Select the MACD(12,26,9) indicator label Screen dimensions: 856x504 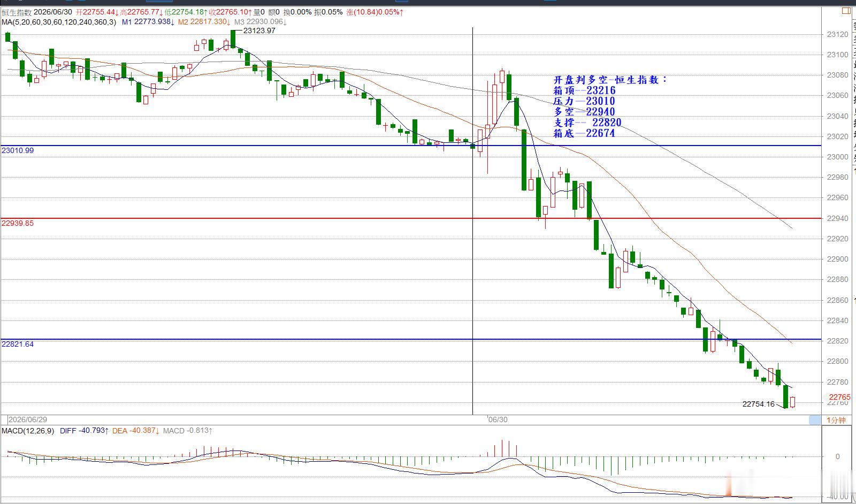point(28,431)
